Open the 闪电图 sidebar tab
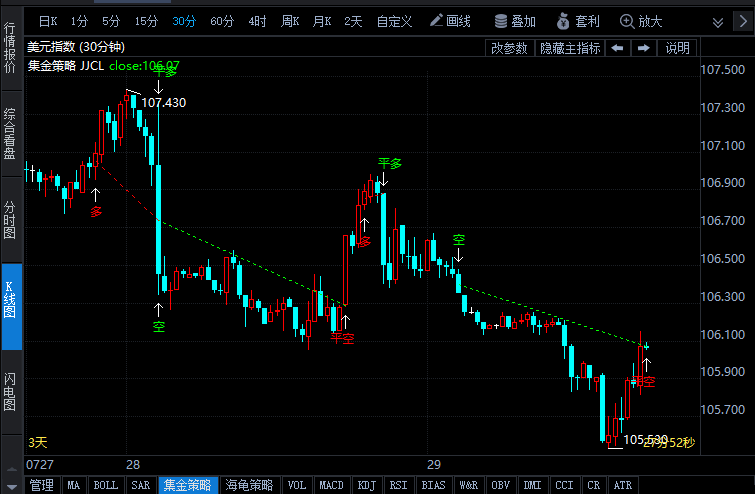Screen dimensions: 755x494 (x=10, y=392)
